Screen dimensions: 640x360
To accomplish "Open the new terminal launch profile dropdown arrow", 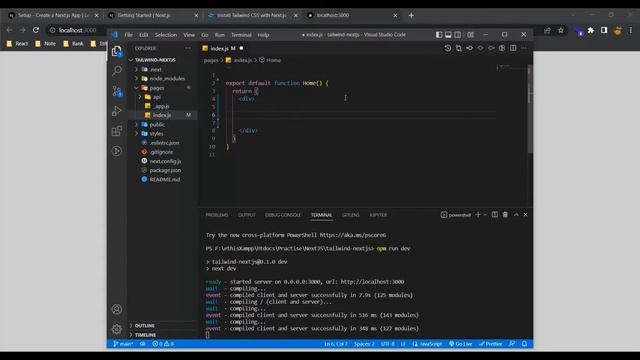I will point(485,215).
